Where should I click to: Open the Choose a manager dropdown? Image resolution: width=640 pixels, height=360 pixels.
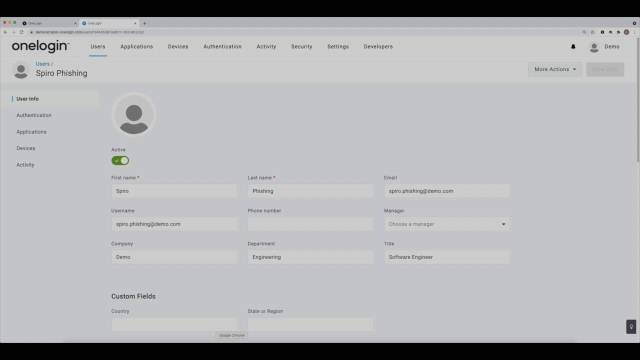[x=447, y=224]
